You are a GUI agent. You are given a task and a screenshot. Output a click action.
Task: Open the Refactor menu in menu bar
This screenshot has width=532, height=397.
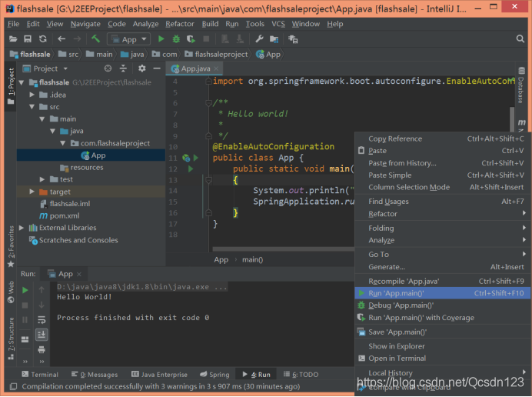click(x=180, y=24)
